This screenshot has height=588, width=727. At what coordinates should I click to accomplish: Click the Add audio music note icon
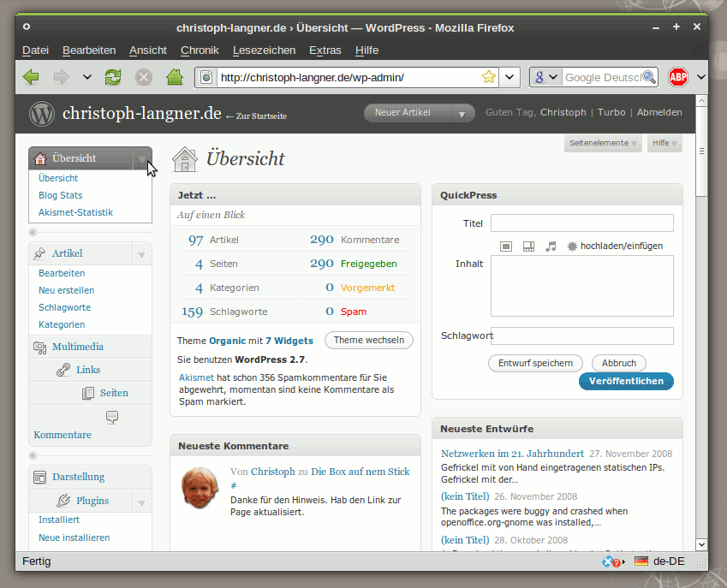(x=551, y=246)
